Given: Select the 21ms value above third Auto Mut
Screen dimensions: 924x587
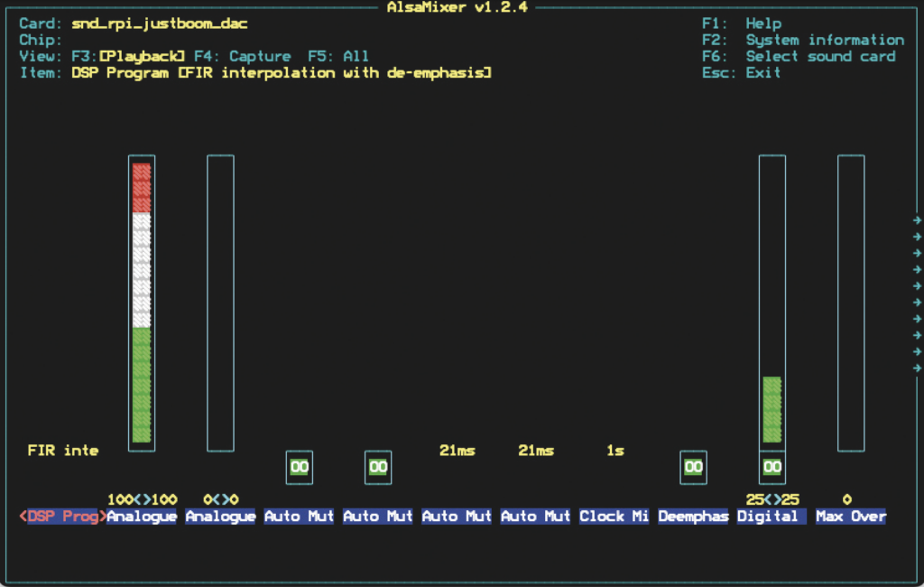Looking at the screenshot, I should [x=457, y=450].
